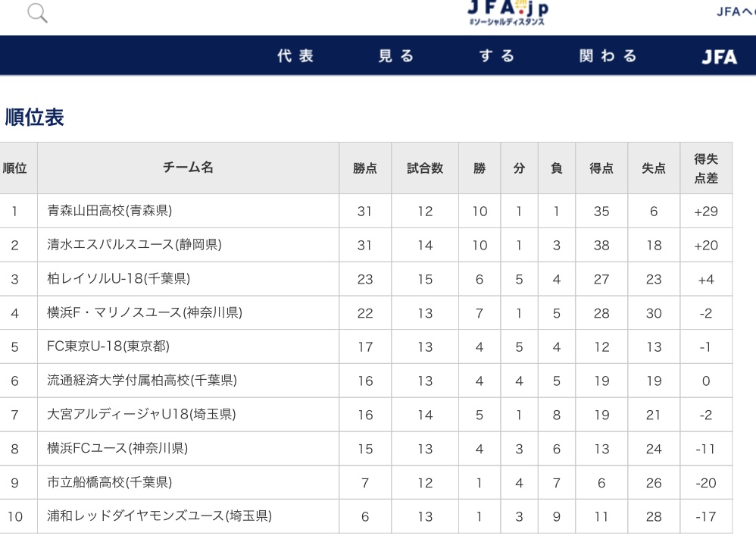
Task: Click the 柏レイソルU-18(千葉県) team name
Action: 118,279
